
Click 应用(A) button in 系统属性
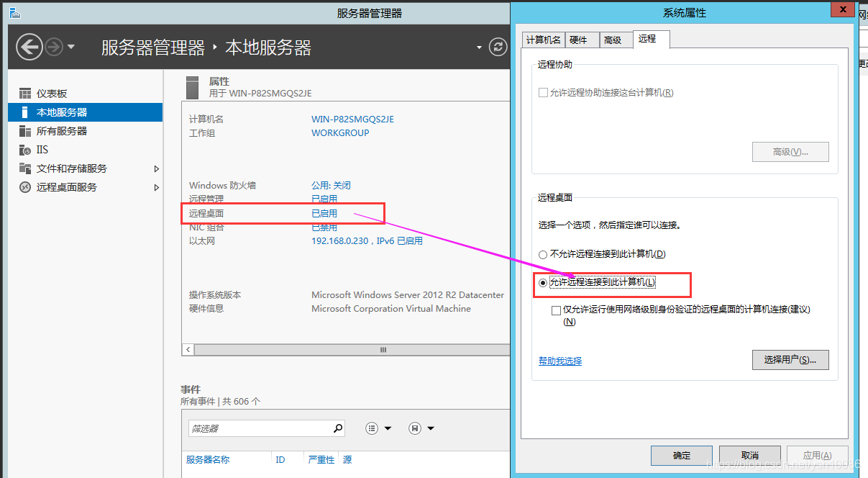818,456
